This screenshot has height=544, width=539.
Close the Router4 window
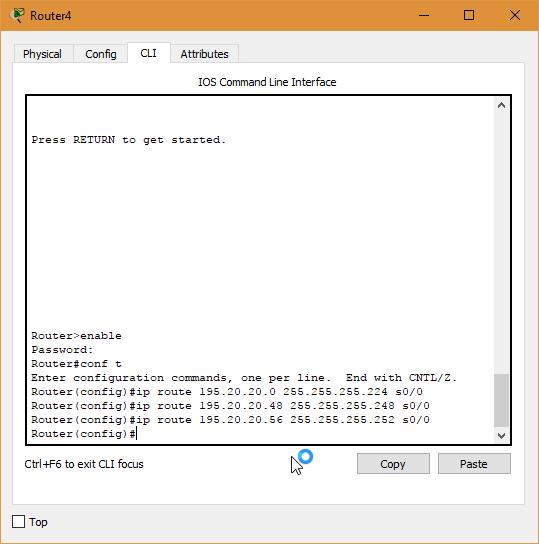(x=515, y=15)
